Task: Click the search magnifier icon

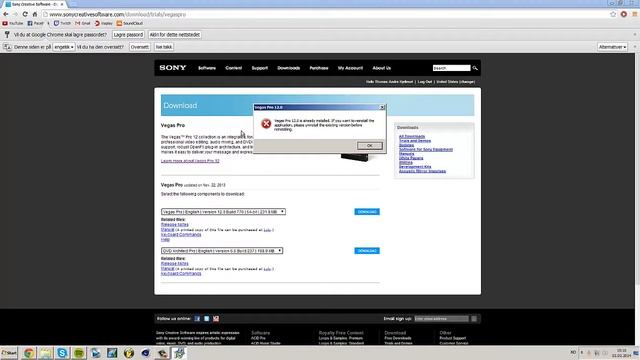Action: [475, 68]
